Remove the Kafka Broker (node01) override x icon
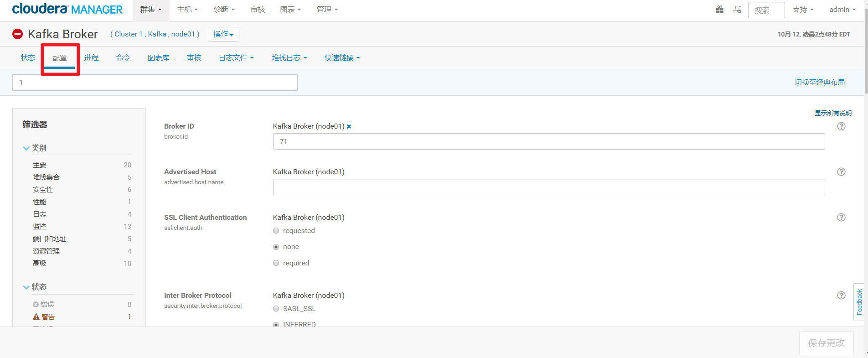This screenshot has width=868, height=358. pyautogui.click(x=349, y=126)
